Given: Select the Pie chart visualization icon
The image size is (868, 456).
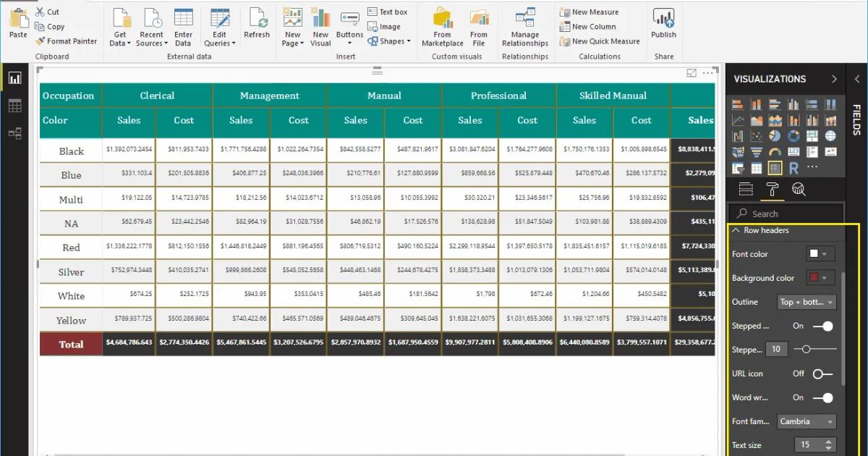Looking at the screenshot, I should (774, 135).
